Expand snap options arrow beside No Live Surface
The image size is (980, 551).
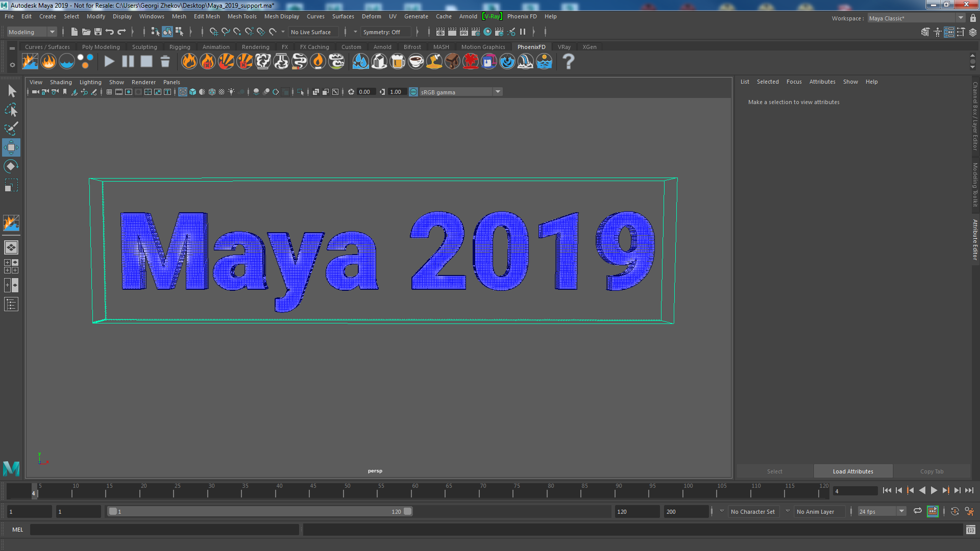pos(283,32)
